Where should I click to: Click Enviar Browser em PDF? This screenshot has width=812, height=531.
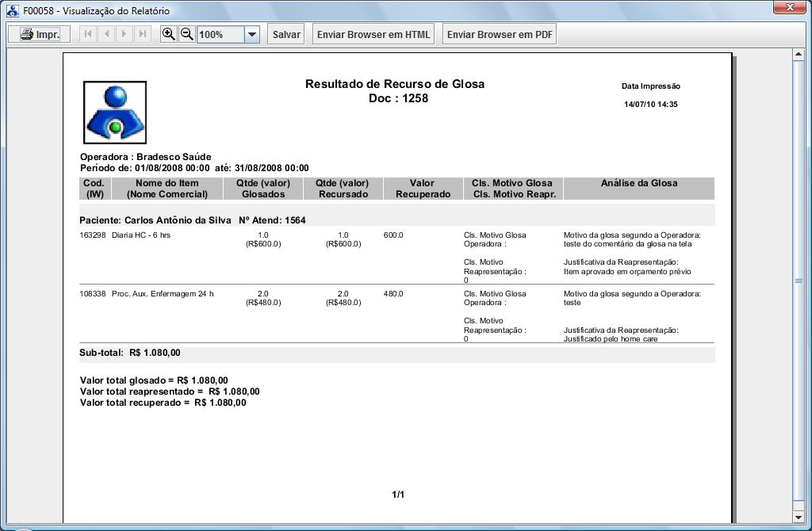(500, 34)
